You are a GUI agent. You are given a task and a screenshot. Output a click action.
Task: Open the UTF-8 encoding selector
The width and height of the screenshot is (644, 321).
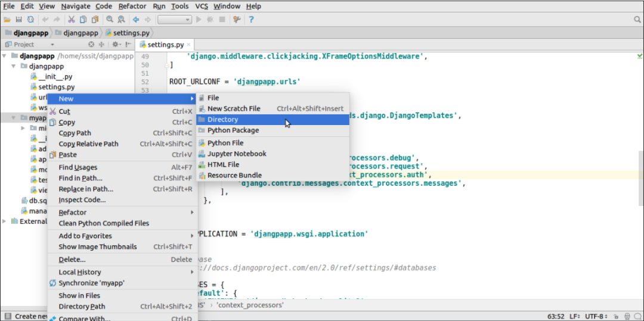(x=597, y=316)
